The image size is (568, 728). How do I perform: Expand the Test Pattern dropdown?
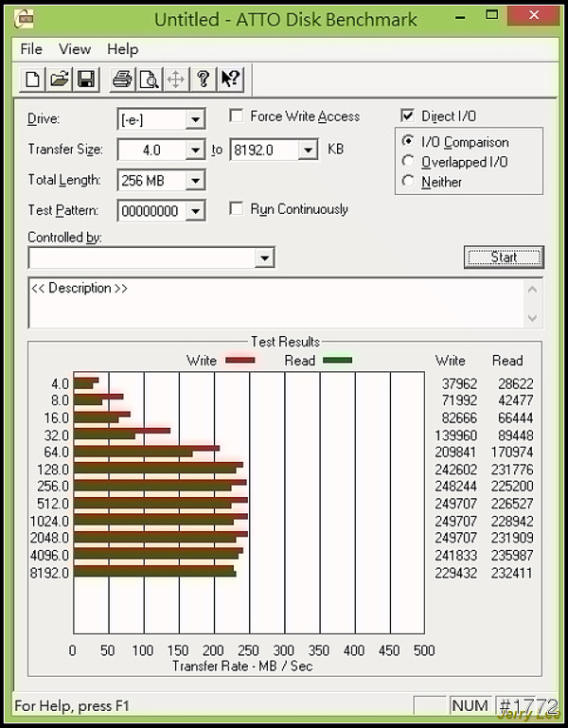tap(195, 211)
